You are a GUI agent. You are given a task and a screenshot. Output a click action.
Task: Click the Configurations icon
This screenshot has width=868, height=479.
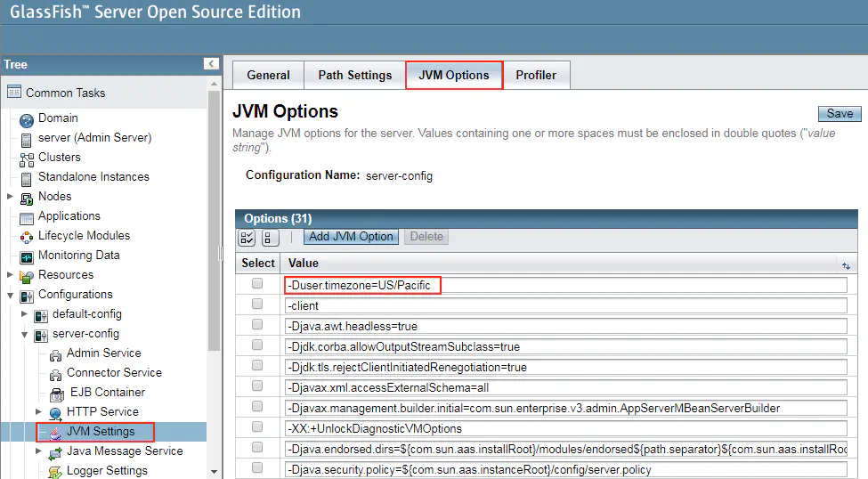tap(26, 296)
